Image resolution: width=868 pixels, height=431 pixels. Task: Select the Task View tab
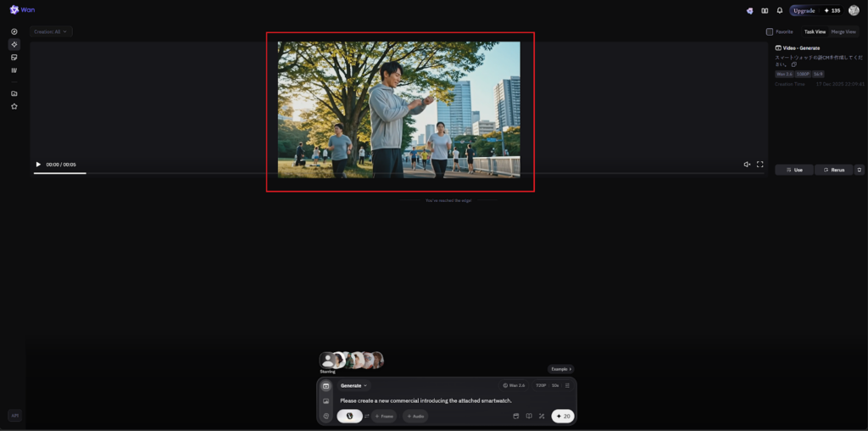[815, 31]
